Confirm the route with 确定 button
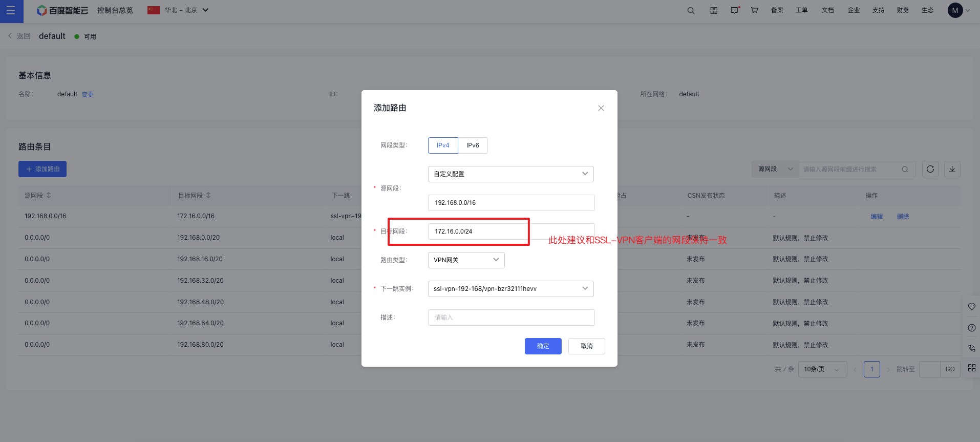 tap(543, 346)
